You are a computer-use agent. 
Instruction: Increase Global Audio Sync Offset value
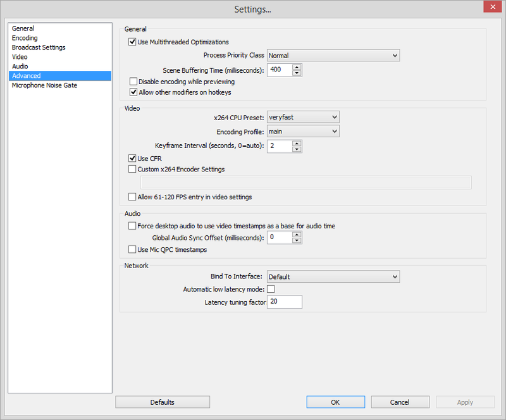297,235
